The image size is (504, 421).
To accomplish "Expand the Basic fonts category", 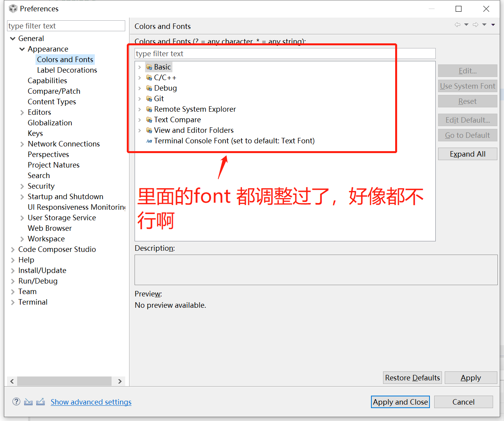I will [140, 67].
